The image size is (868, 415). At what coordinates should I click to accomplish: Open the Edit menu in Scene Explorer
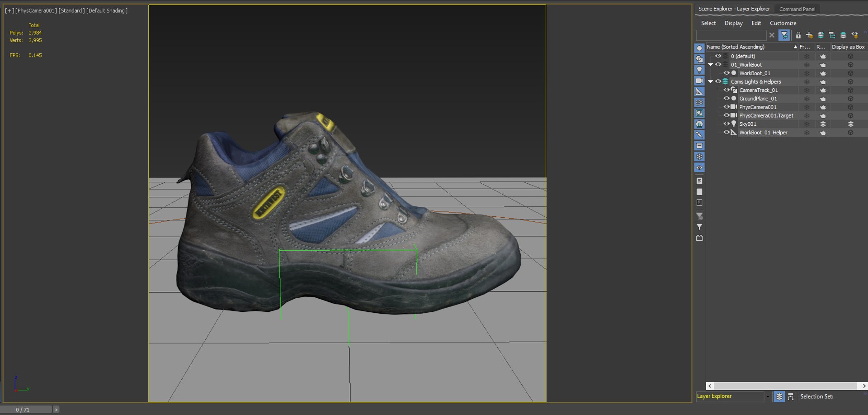(756, 23)
